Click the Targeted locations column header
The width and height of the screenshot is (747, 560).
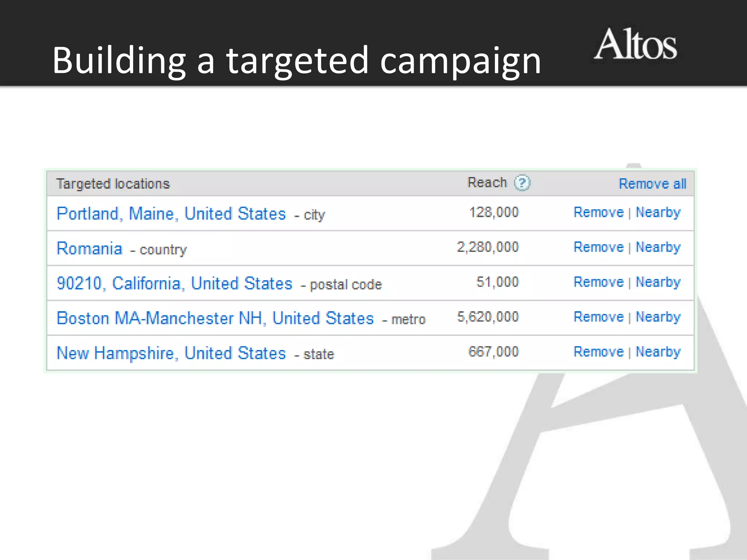point(113,184)
